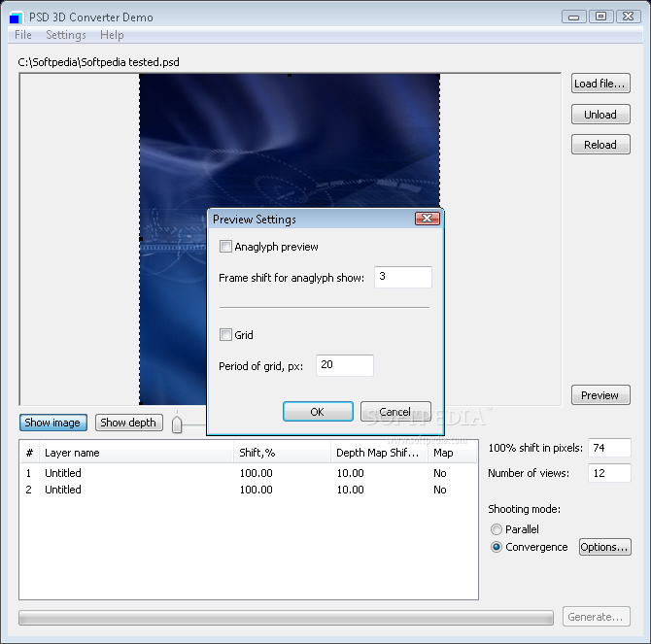651x644 pixels.
Task: Enable the Anaglyph preview checkbox
Action: coord(225,247)
